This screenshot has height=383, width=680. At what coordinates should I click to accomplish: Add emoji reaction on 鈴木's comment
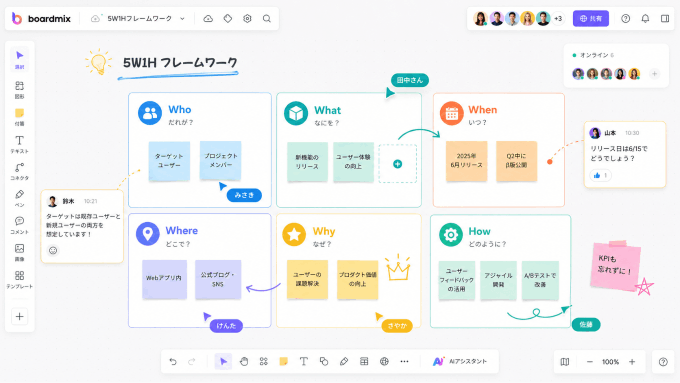point(53,250)
